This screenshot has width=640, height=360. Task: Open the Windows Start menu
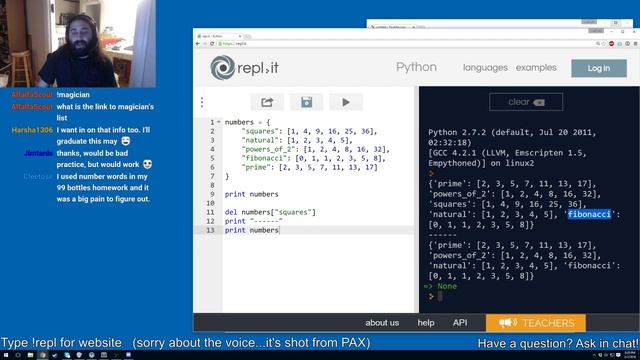tap(6, 355)
